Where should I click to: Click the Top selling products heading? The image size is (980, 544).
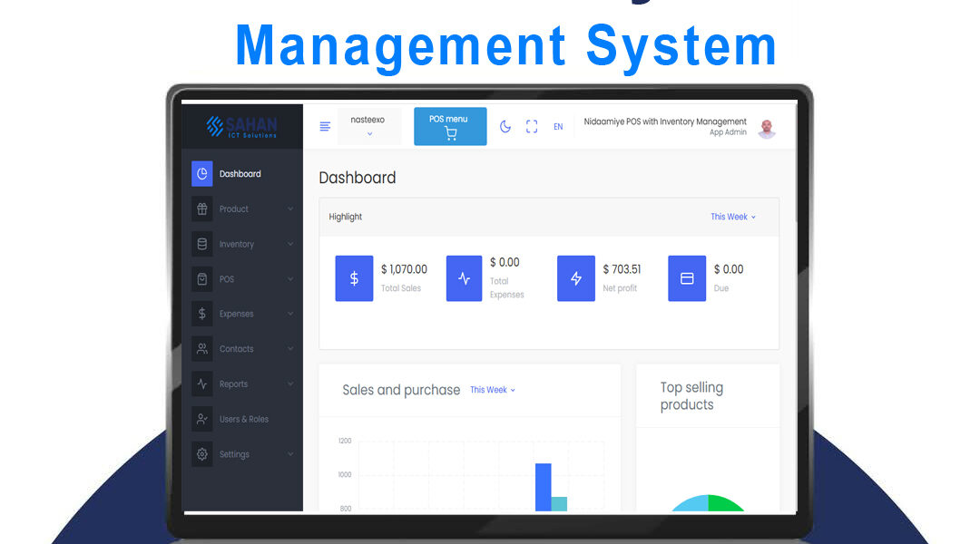coord(691,396)
